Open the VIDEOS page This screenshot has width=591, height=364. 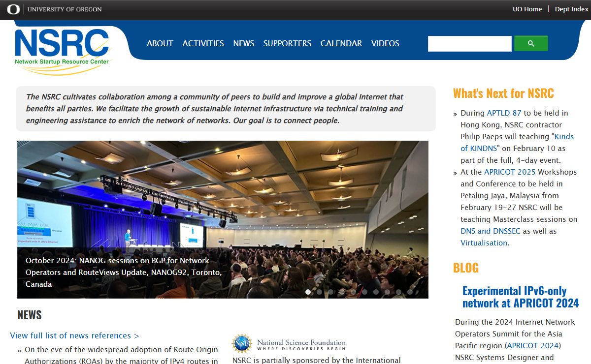385,43
